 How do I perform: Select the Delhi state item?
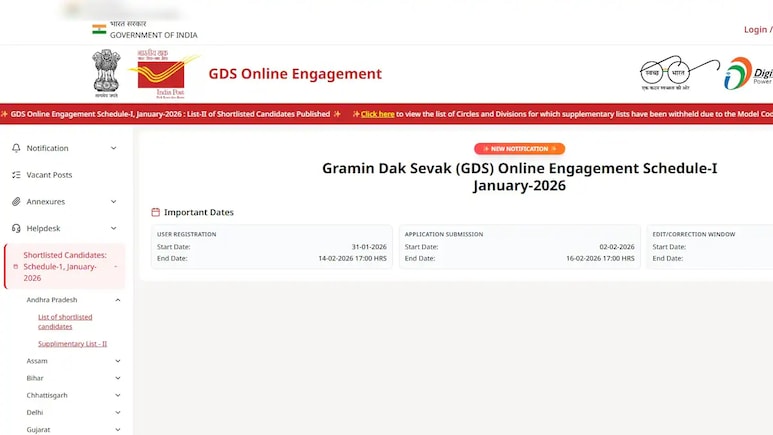point(35,412)
